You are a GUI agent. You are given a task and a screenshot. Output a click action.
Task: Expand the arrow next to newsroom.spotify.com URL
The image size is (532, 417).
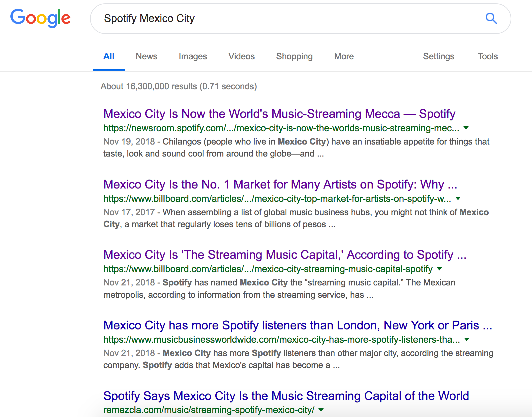pos(466,128)
